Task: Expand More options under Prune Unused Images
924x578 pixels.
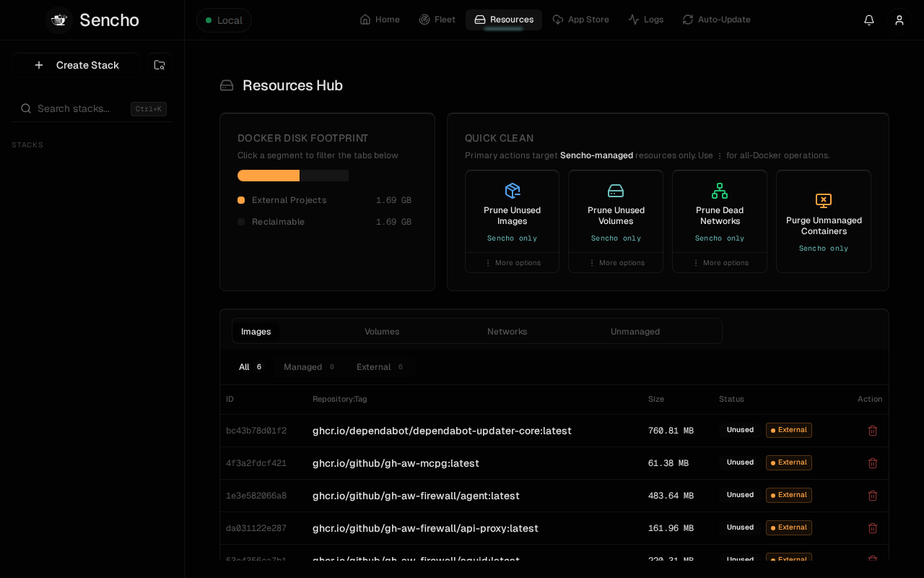Action: [x=513, y=263]
